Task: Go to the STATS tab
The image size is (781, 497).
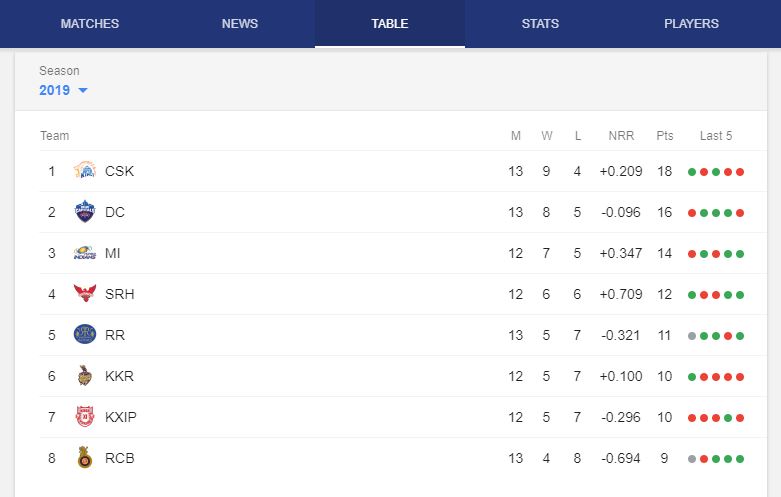Action: pos(540,23)
